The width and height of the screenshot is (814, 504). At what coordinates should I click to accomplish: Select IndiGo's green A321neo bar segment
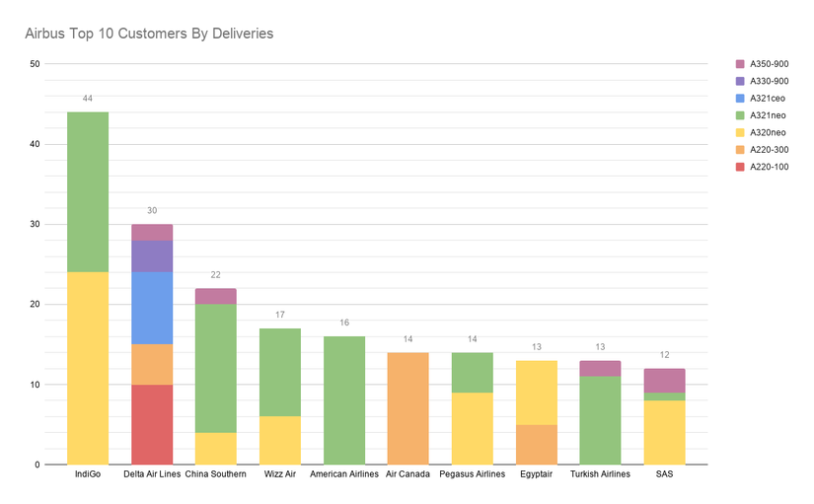88,192
